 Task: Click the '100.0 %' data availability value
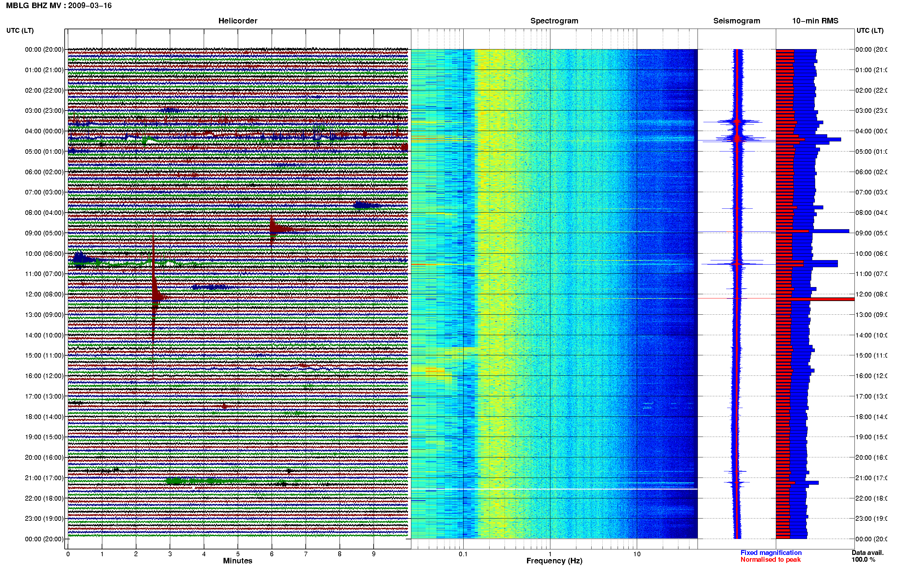[x=863, y=560]
